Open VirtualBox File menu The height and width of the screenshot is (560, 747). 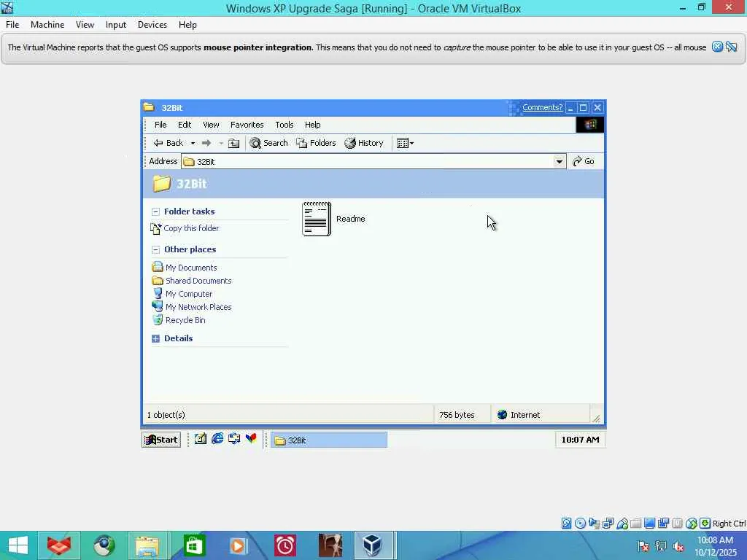point(12,25)
